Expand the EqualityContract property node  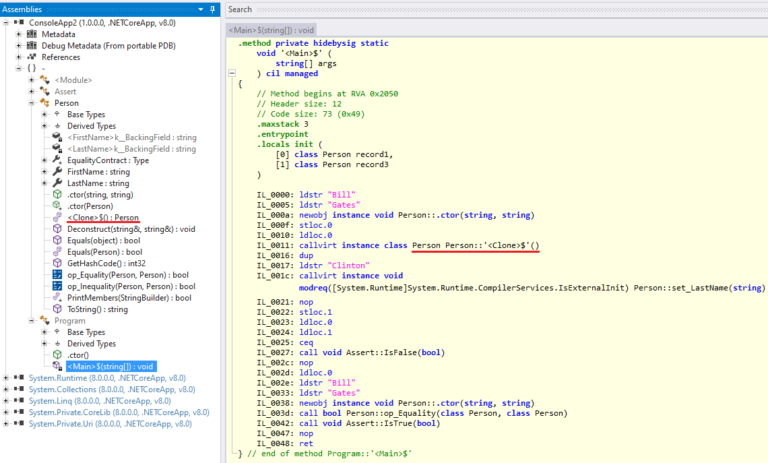point(44,160)
